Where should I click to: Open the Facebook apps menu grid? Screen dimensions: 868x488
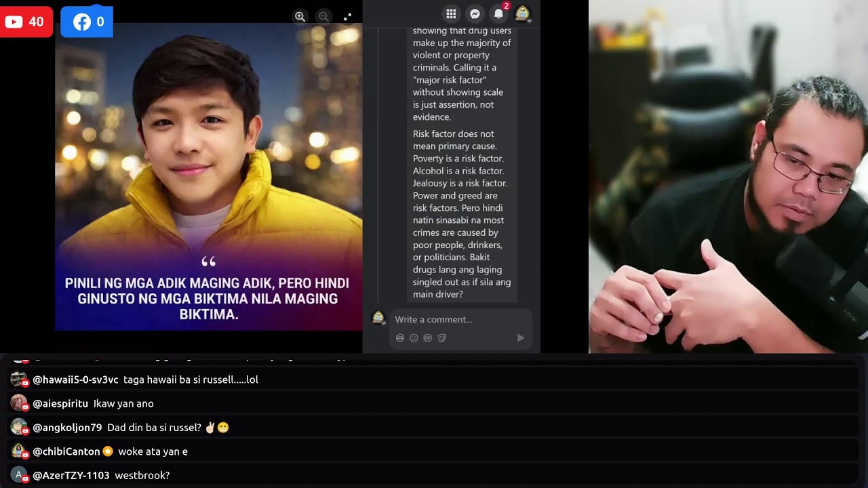[x=451, y=14]
